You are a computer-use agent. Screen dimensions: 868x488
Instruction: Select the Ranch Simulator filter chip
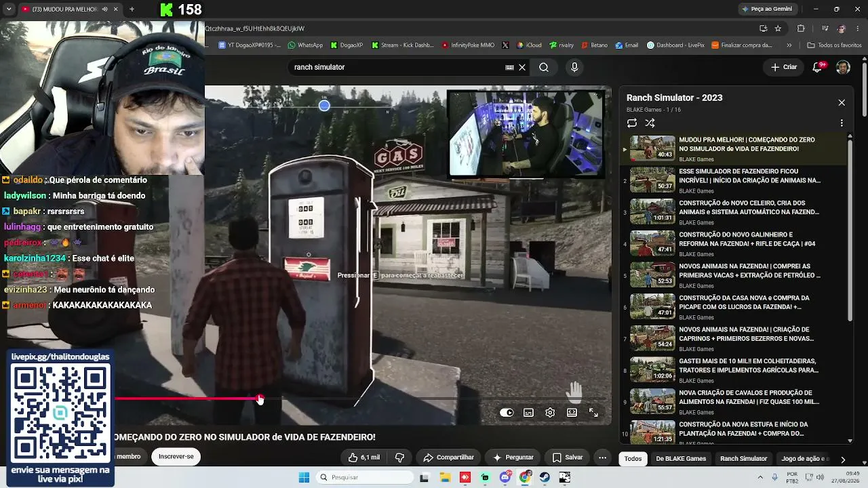(743, 459)
